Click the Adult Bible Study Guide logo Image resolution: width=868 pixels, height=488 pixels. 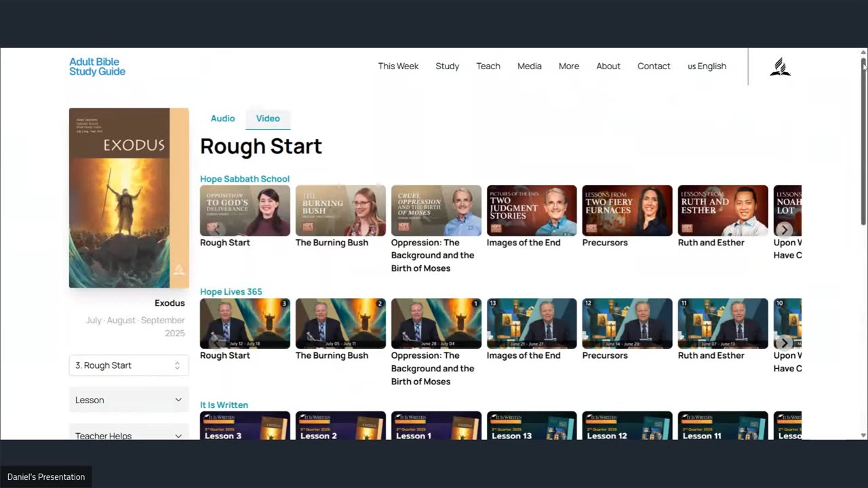click(97, 66)
